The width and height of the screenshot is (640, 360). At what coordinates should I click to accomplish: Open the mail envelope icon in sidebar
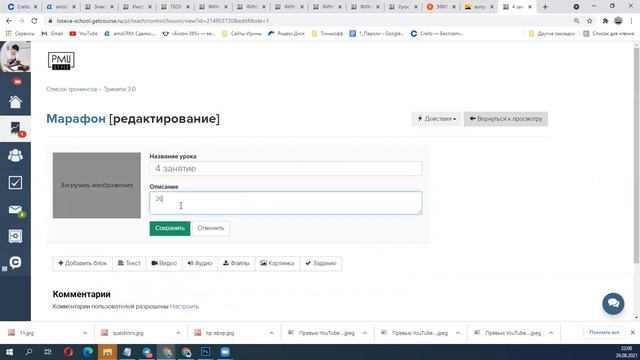point(15,210)
